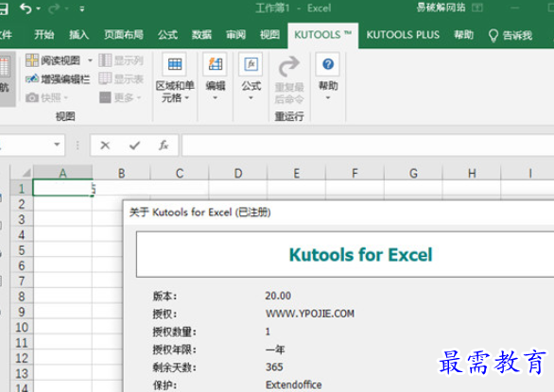
Task: Click the remaining days value 365
Action: click(274, 366)
